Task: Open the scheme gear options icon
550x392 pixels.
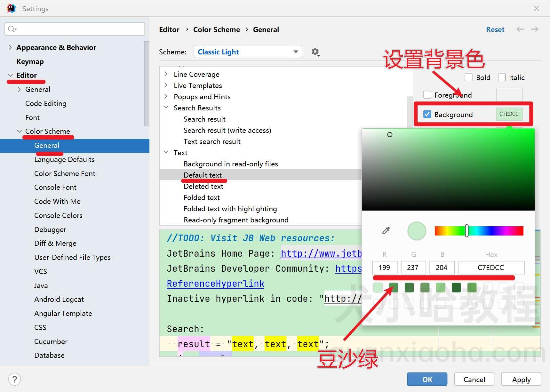Action: 315,52
